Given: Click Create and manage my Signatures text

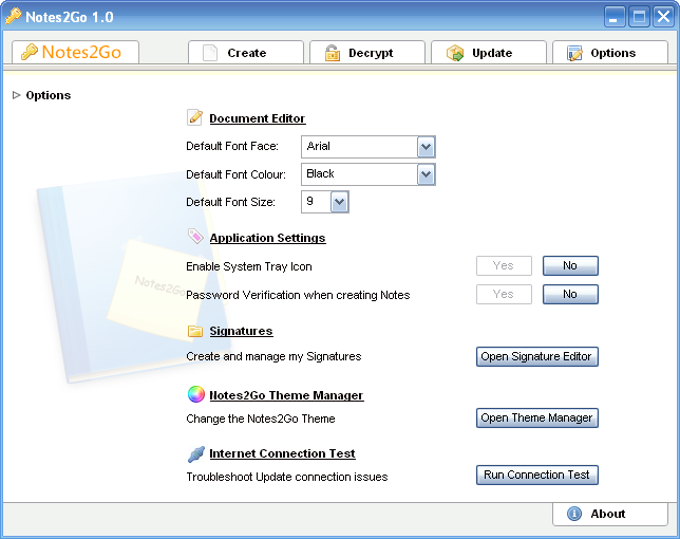Looking at the screenshot, I should click(274, 357).
